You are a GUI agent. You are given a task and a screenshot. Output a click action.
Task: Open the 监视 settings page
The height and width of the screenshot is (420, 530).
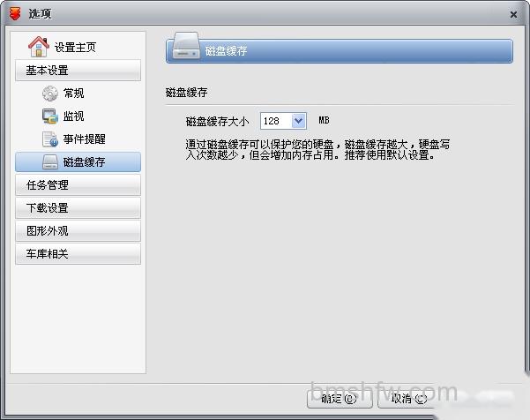click(x=74, y=116)
